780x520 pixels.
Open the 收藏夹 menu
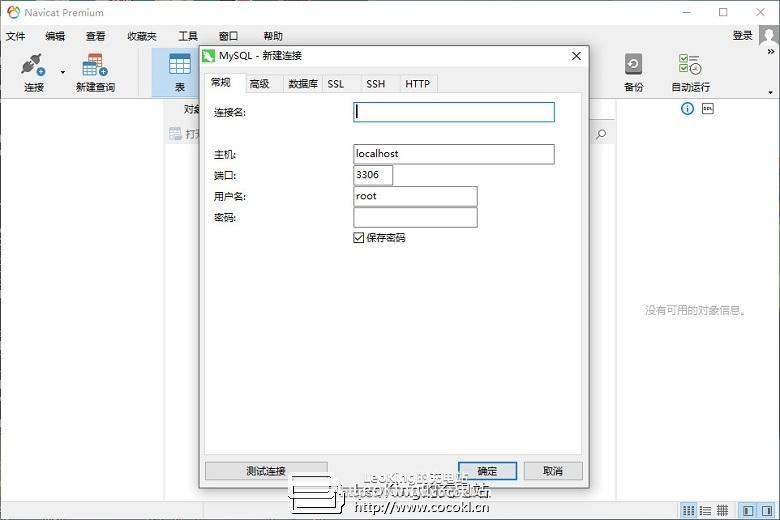(x=142, y=36)
